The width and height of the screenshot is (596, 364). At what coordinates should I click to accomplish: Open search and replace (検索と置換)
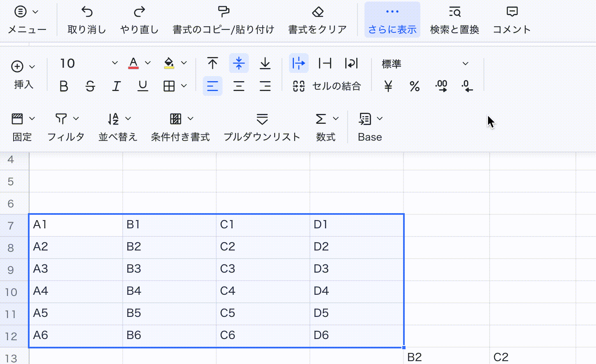point(454,12)
